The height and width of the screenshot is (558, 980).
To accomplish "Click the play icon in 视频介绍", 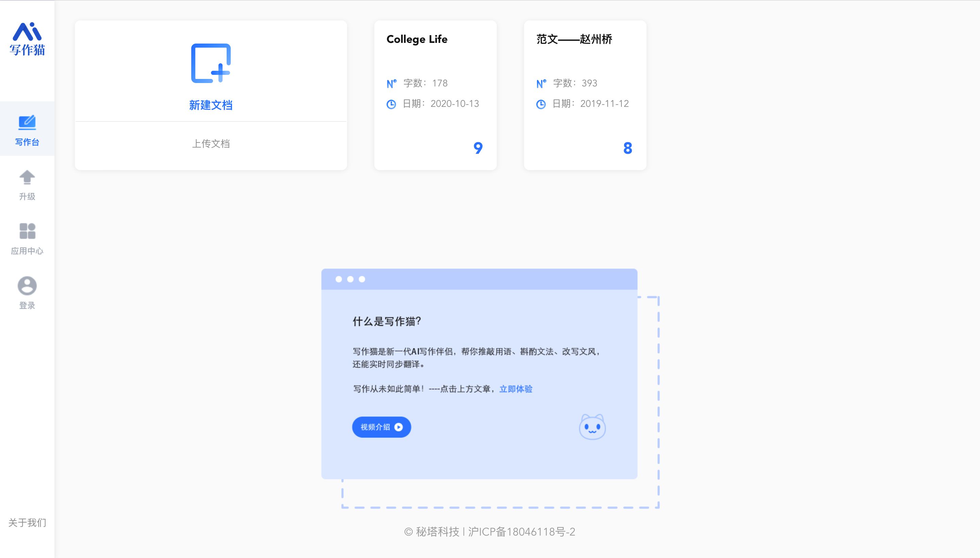I will 398,427.
